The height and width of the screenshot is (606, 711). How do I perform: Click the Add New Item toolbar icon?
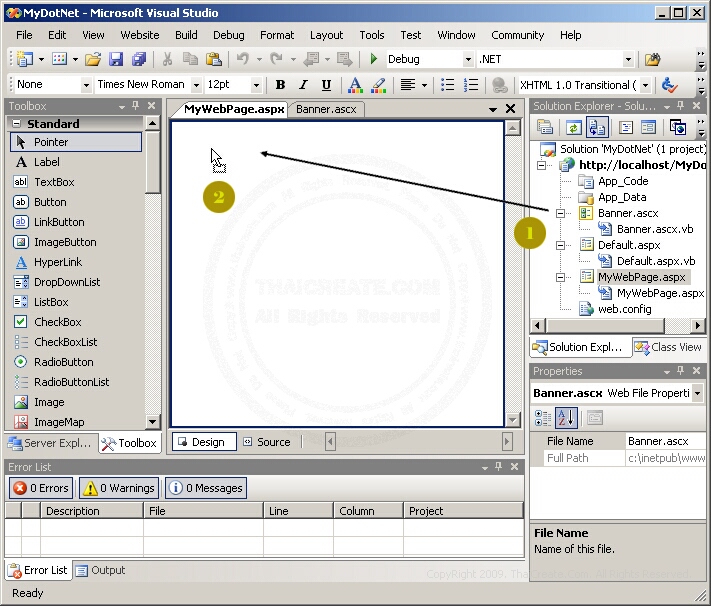pos(59,59)
